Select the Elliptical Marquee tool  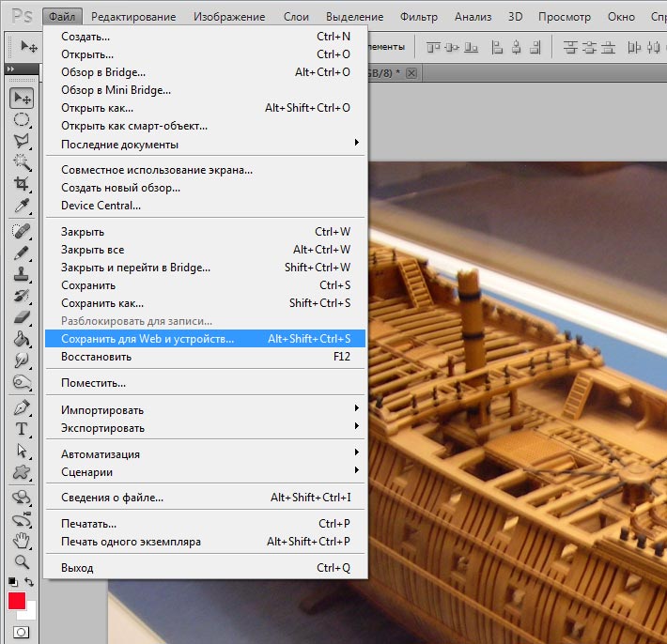[21, 119]
